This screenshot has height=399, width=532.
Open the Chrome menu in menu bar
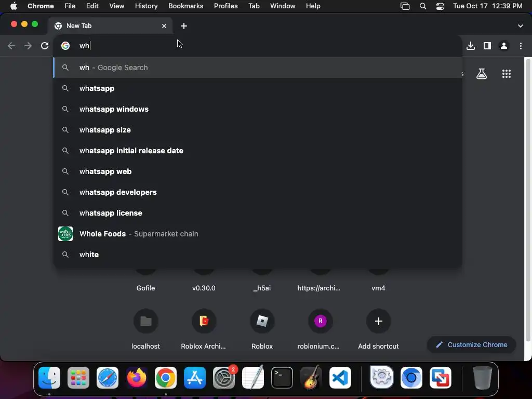pyautogui.click(x=41, y=6)
